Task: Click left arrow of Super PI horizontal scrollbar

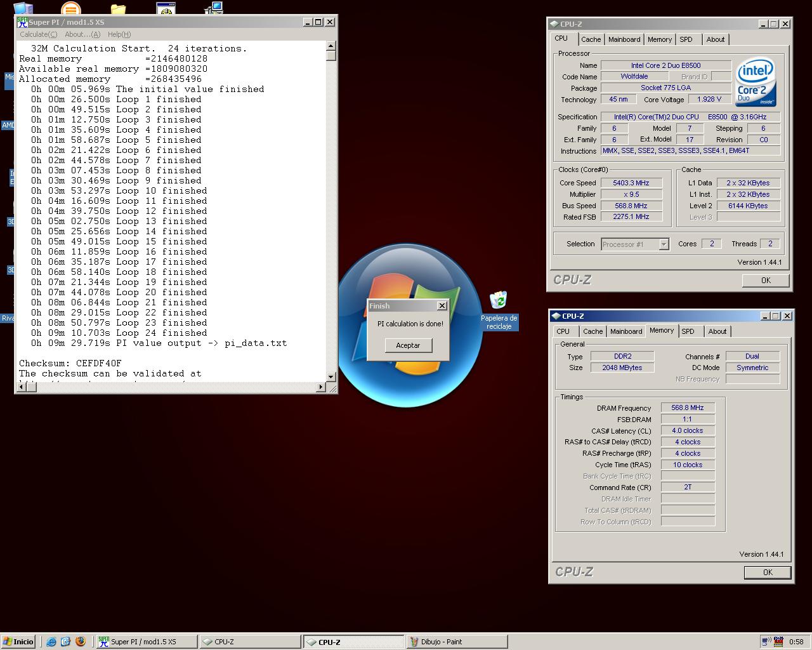Action: (x=21, y=387)
